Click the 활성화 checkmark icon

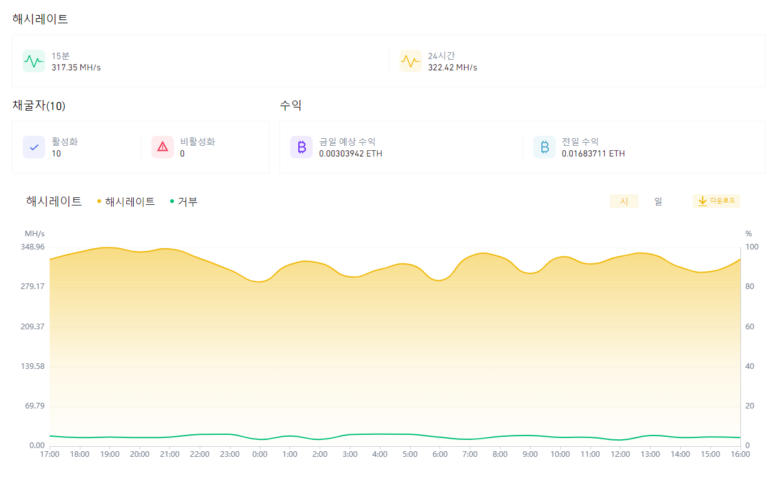(x=34, y=147)
